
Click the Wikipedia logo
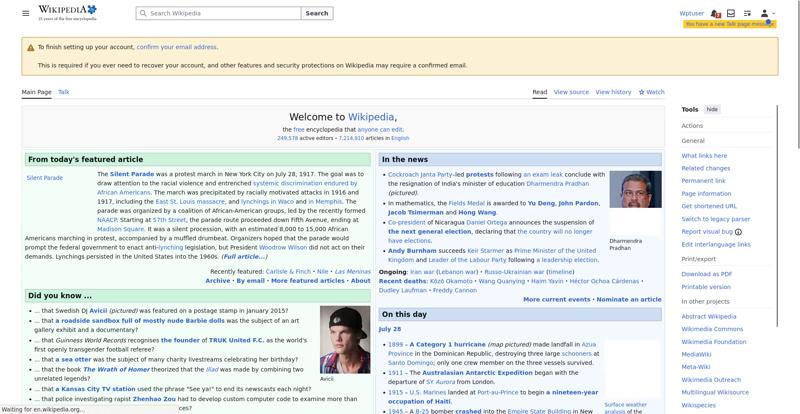coord(67,13)
